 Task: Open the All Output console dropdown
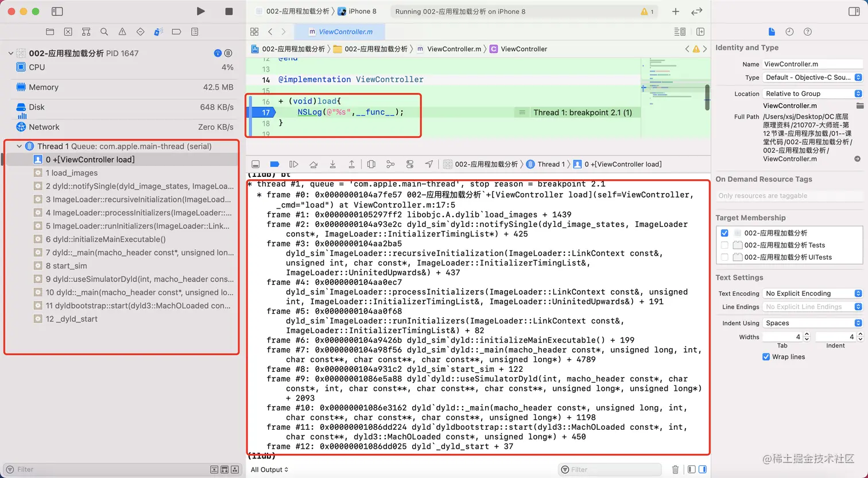click(269, 469)
